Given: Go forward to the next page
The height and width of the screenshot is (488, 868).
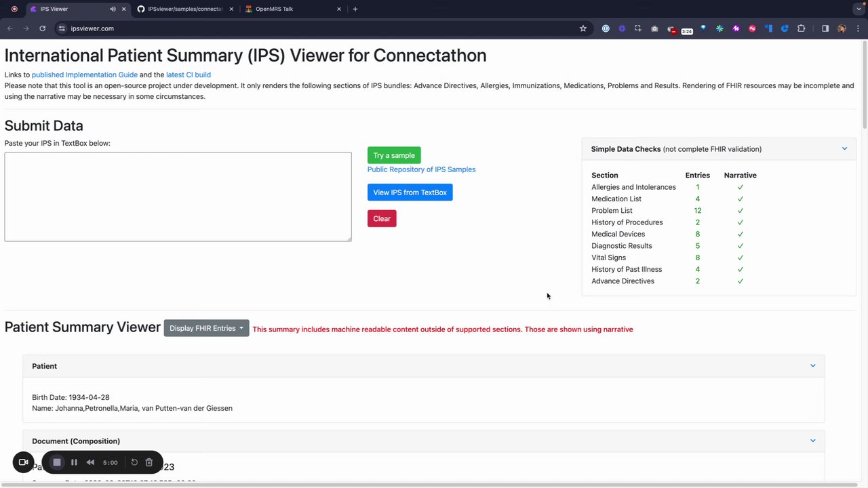Looking at the screenshot, I should (x=26, y=28).
